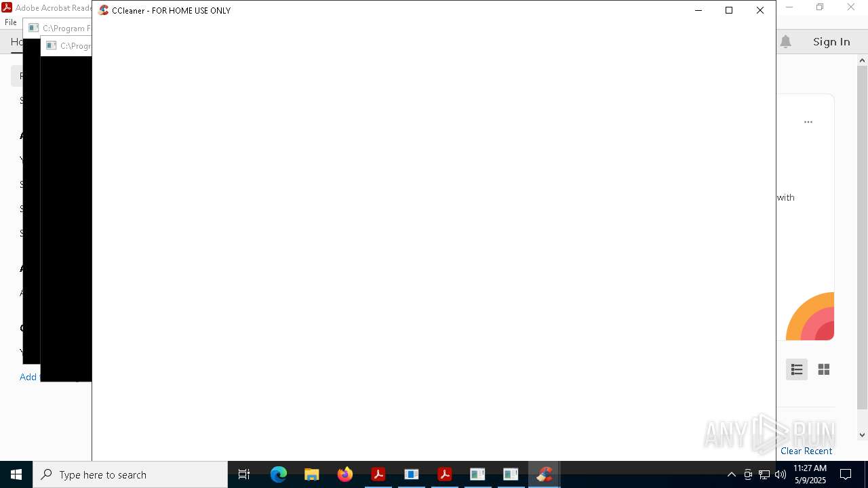Show hidden system tray icons

pos(731,474)
